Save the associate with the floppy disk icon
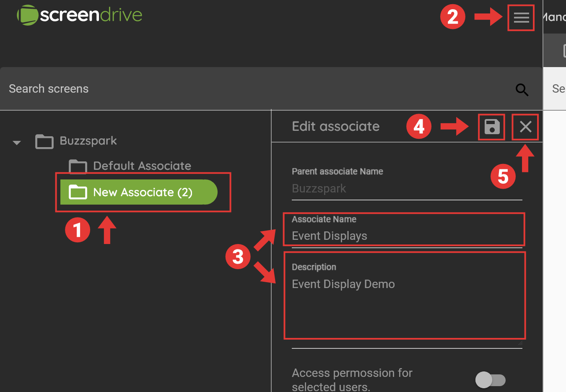Image resolution: width=566 pixels, height=392 pixels. pos(492,127)
